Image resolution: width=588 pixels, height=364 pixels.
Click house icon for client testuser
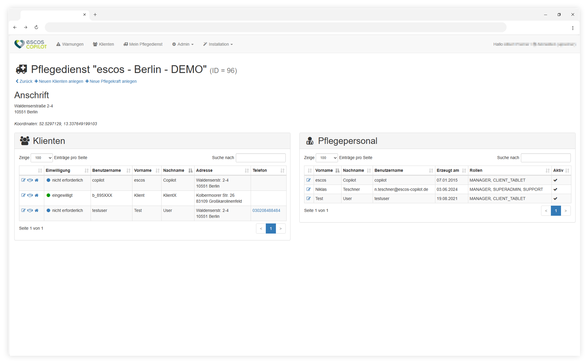pos(37,210)
